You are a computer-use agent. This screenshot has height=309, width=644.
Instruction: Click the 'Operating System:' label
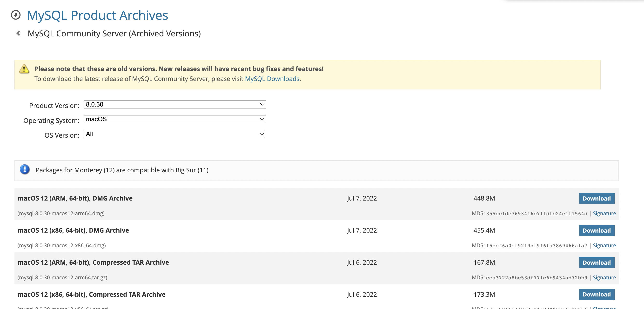pos(51,121)
